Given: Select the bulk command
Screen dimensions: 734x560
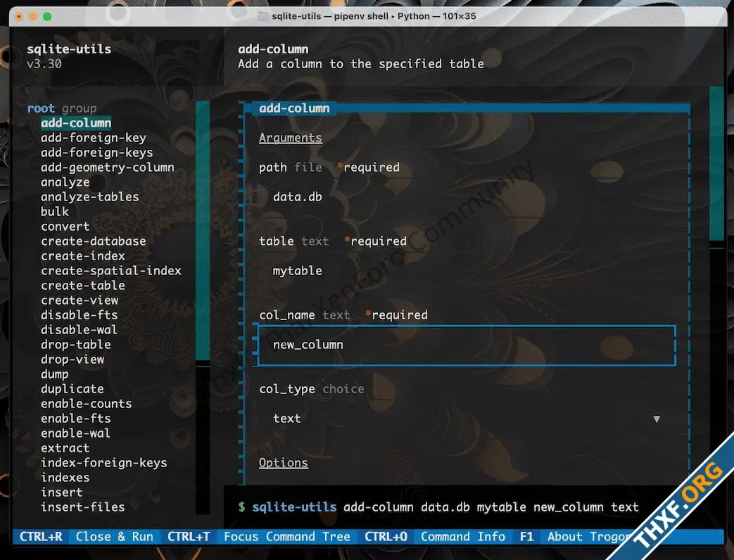Looking at the screenshot, I should click(55, 212).
